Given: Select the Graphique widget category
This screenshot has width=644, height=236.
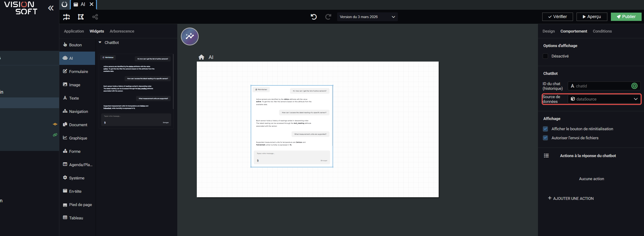Looking at the screenshot, I should (x=77, y=138).
